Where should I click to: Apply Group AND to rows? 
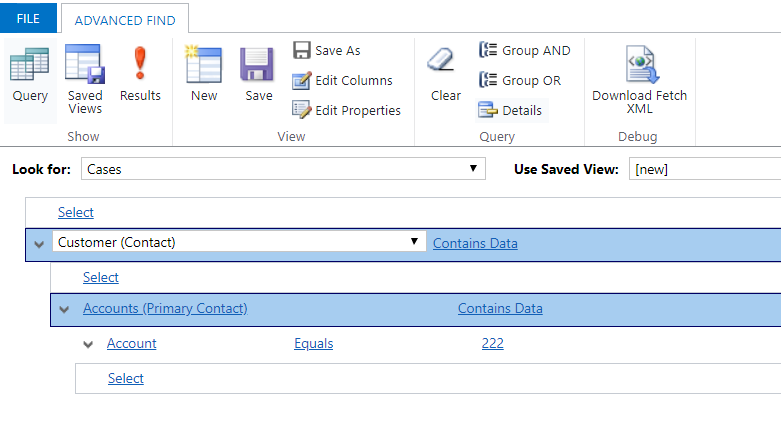pyautogui.click(x=524, y=50)
